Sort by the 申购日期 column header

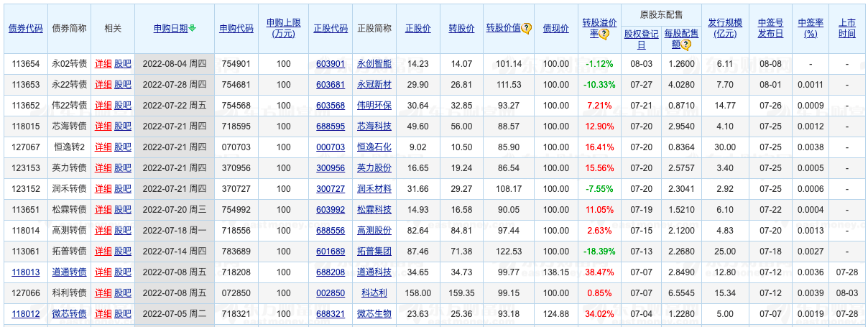coord(170,29)
